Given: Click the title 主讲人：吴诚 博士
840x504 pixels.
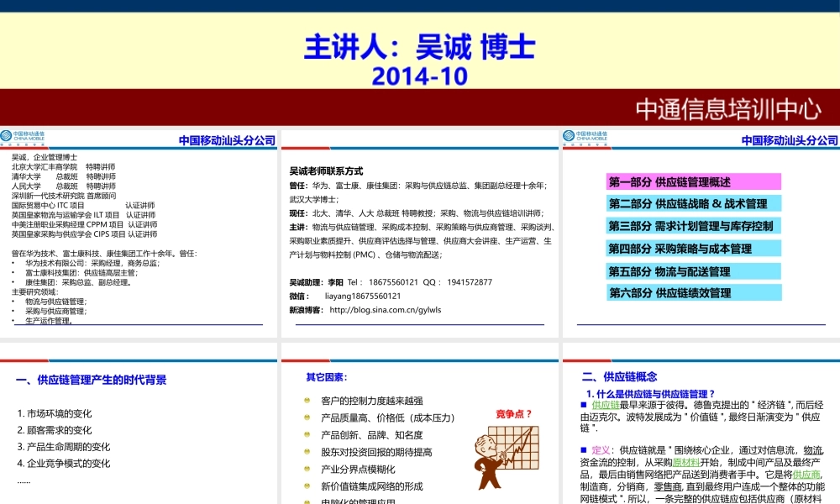Looking at the screenshot, I should pyautogui.click(x=419, y=47).
